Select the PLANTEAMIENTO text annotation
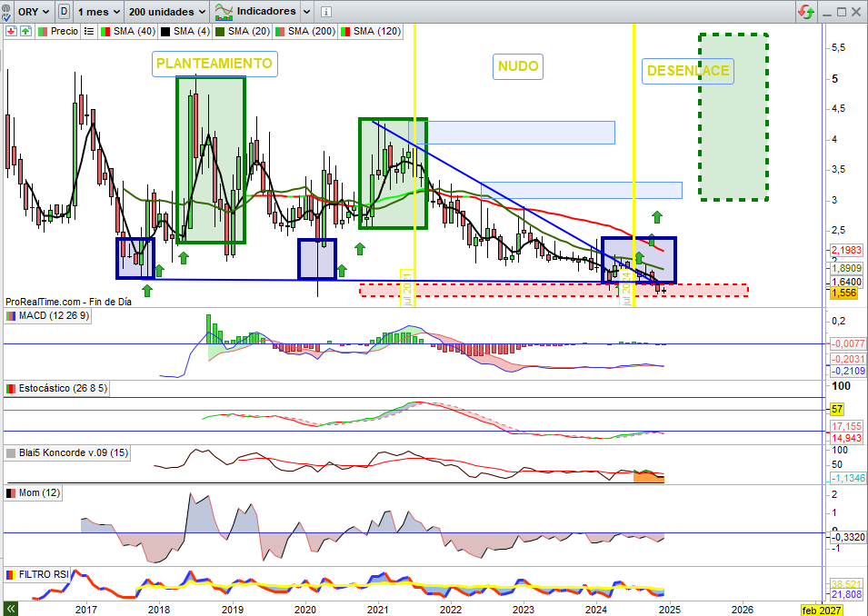The height and width of the screenshot is (616, 868). coord(215,64)
